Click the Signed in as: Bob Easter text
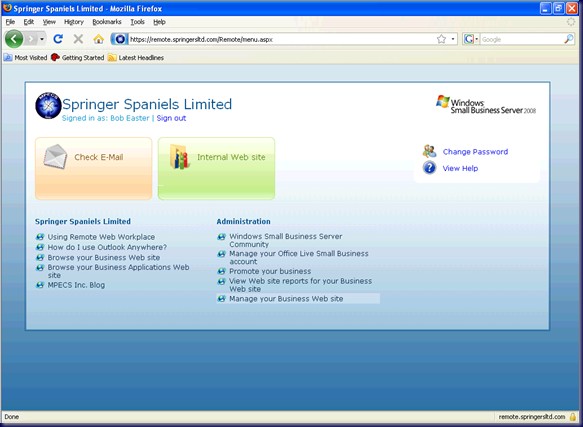Viewport: 583px width, 427px height. click(x=106, y=118)
